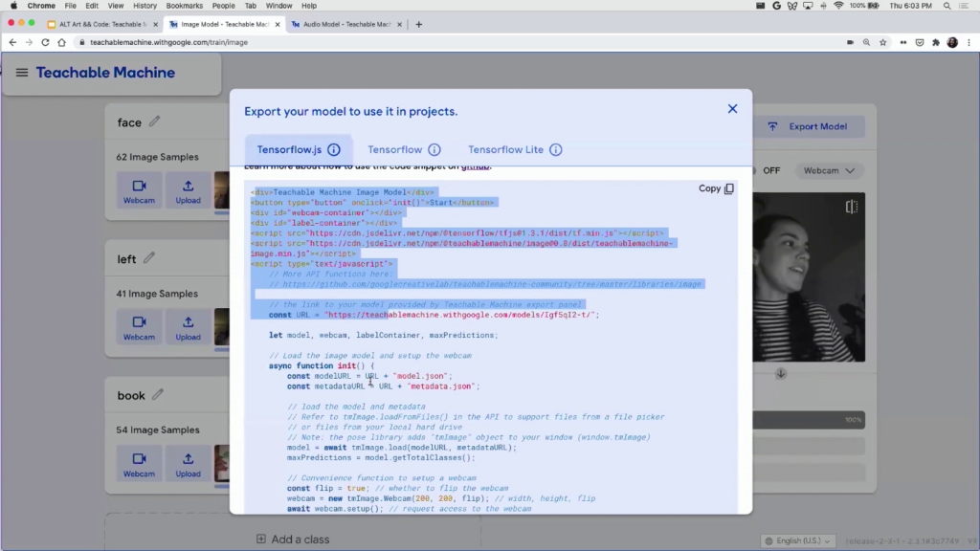Show info for Tensorflow Lite tab
Viewport: 980px width, 551px height.
point(556,150)
